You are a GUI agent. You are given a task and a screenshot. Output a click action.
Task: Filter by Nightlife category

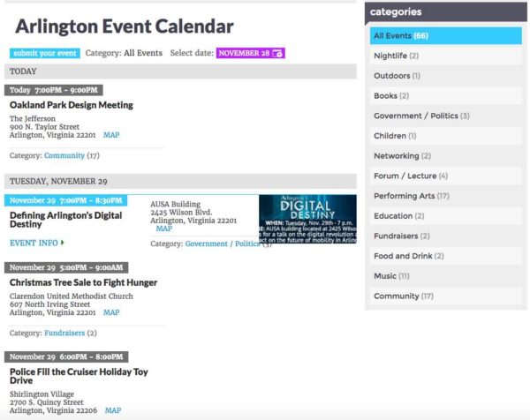[390, 56]
